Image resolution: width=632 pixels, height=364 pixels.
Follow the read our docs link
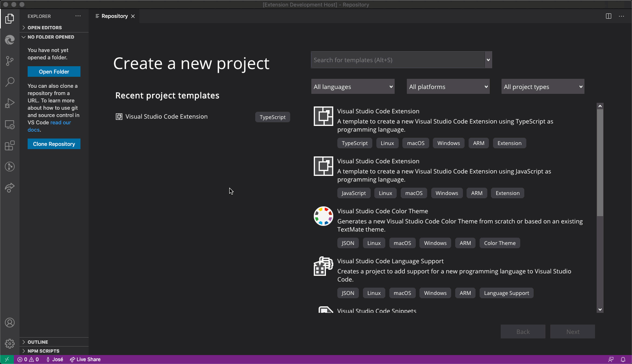click(61, 123)
